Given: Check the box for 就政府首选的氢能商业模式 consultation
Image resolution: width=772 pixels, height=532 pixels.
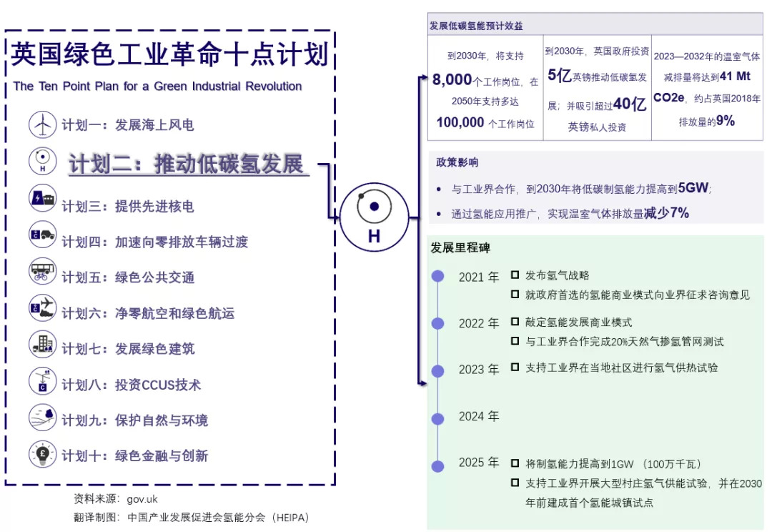Looking at the screenshot, I should click(x=515, y=295).
